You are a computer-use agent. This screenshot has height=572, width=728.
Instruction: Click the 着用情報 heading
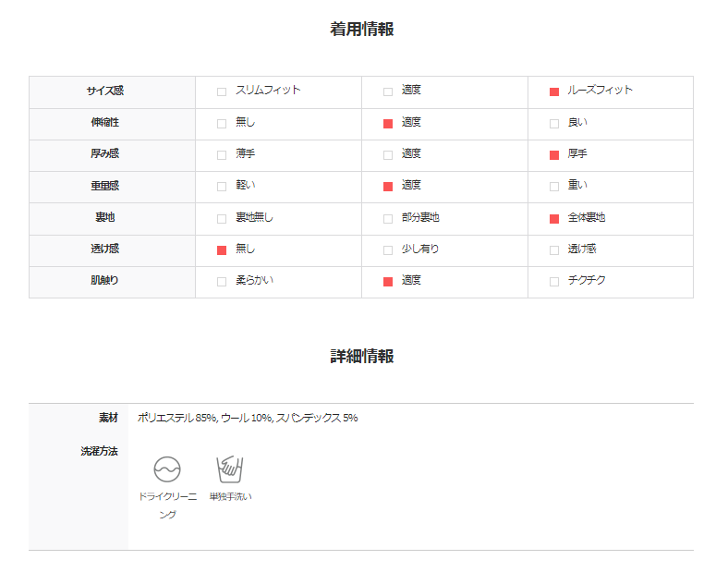(361, 30)
